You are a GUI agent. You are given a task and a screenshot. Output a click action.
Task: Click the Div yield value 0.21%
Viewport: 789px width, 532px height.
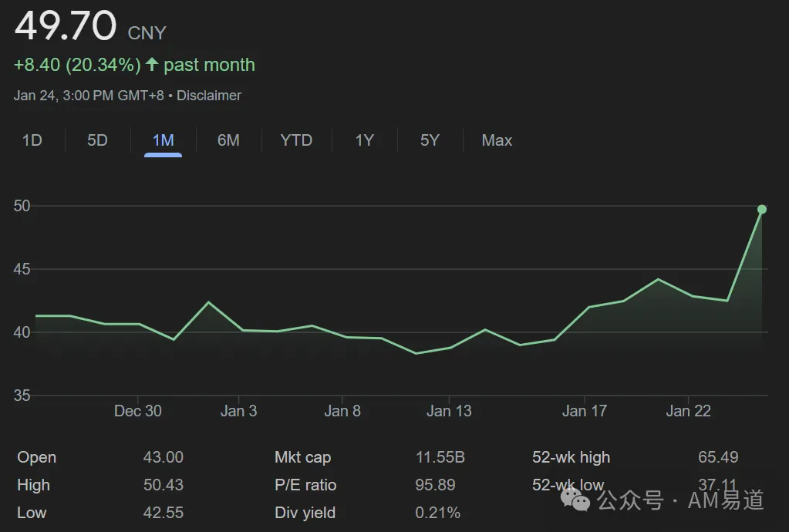click(x=438, y=513)
